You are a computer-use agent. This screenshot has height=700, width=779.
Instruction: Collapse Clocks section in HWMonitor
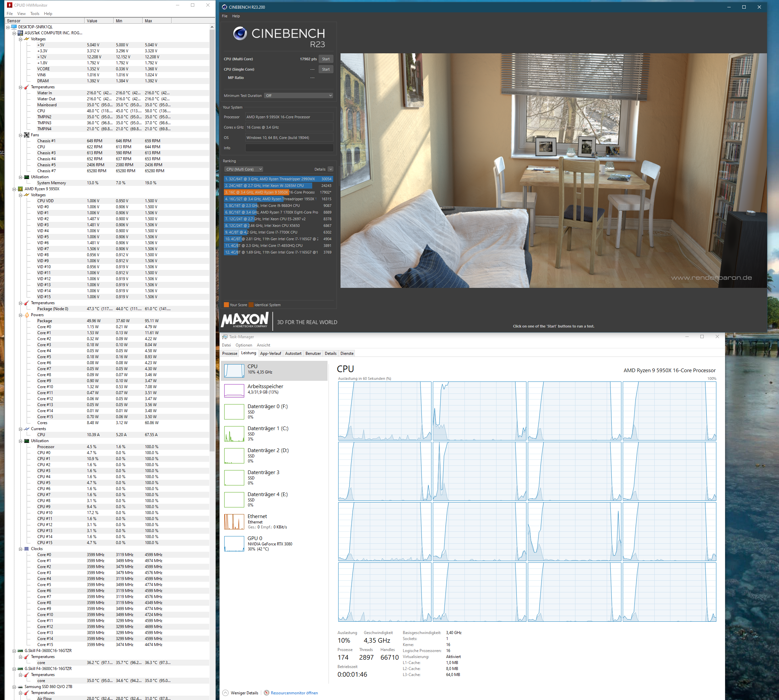tap(20, 549)
